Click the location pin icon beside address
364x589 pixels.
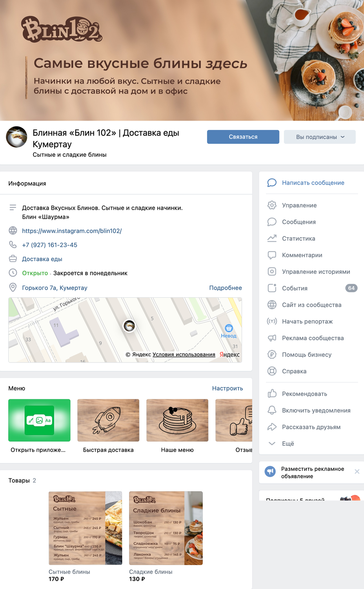pyautogui.click(x=13, y=287)
